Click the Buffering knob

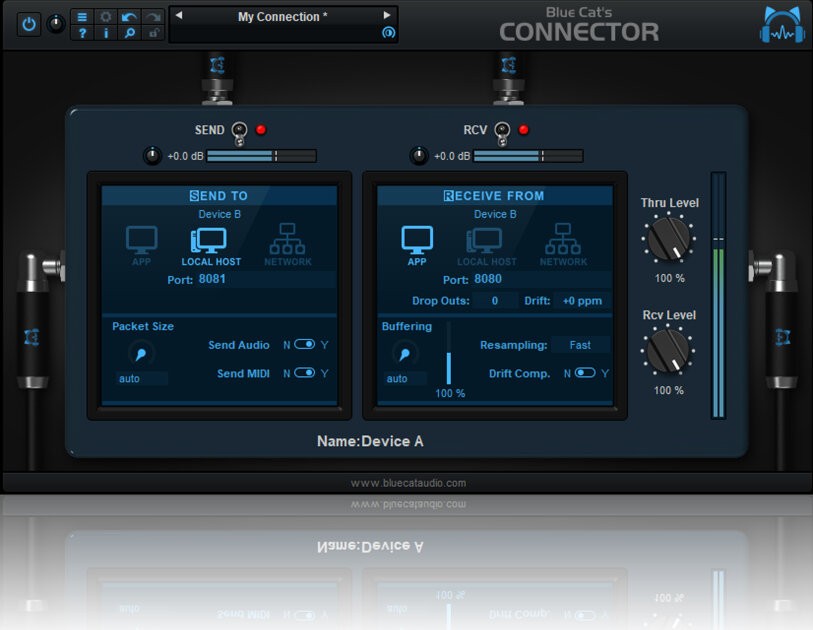tap(404, 354)
